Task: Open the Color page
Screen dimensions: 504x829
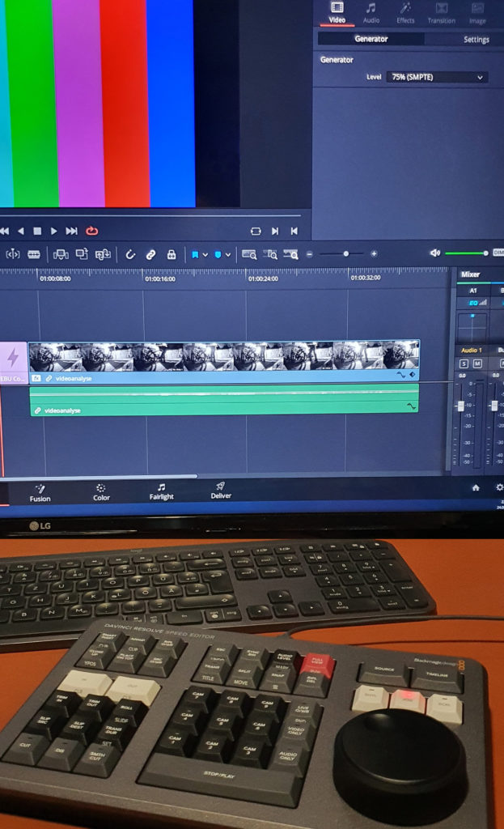Action: point(101,492)
